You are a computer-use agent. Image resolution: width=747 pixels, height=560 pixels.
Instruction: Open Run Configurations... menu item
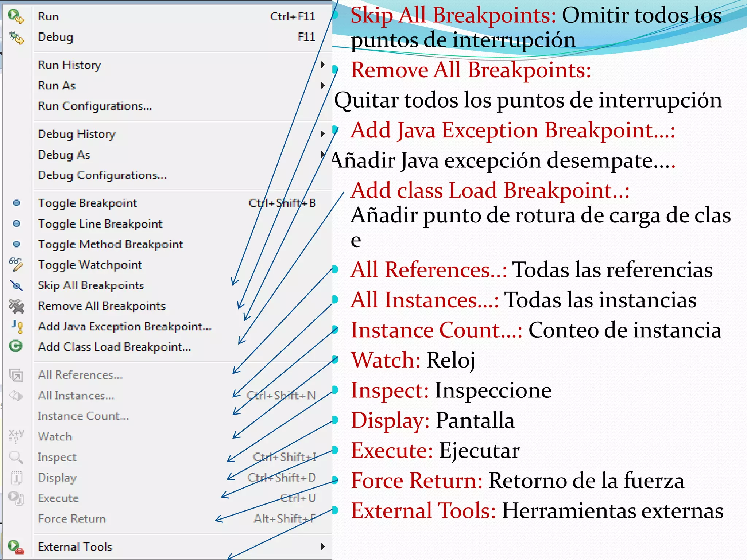[x=95, y=106]
